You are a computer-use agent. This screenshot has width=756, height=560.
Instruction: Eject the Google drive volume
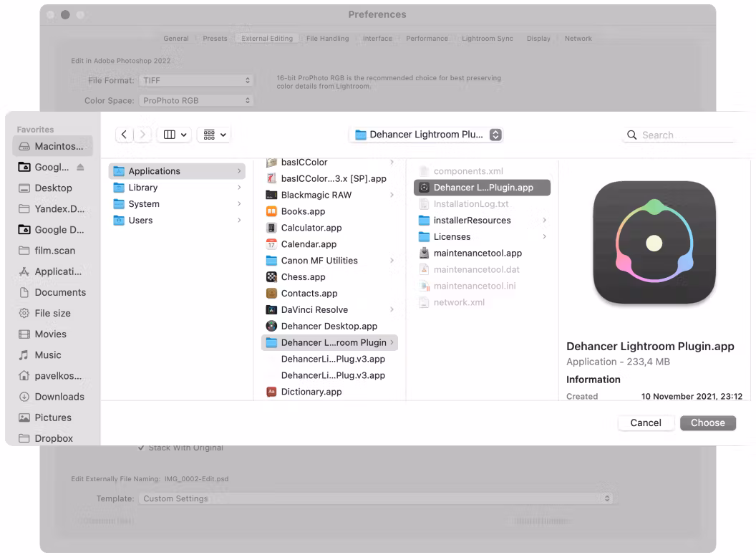(x=80, y=167)
